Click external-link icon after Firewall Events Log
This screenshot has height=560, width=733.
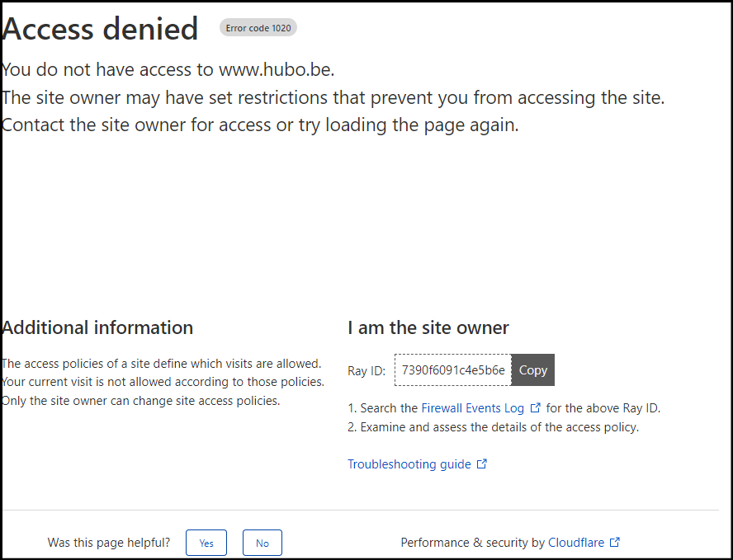536,407
